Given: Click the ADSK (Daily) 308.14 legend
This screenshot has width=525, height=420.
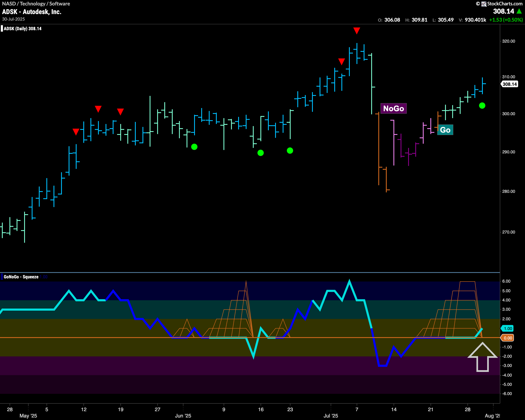Looking at the screenshot, I should [x=22, y=29].
